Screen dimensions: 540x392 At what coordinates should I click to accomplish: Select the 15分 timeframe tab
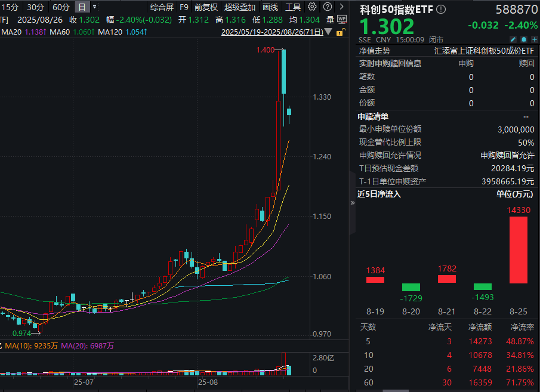point(10,7)
